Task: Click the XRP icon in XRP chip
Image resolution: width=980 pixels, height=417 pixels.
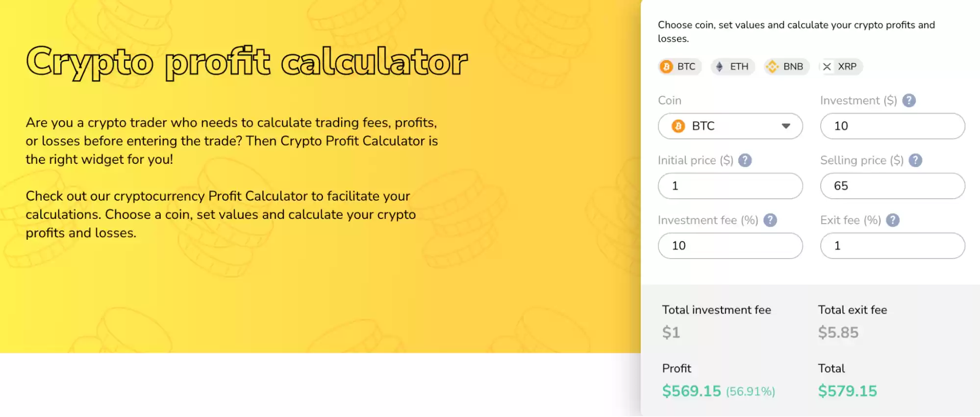Action: [827, 67]
